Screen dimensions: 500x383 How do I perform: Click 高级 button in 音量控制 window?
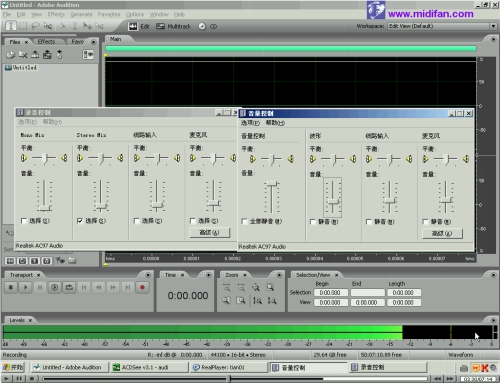click(442, 233)
